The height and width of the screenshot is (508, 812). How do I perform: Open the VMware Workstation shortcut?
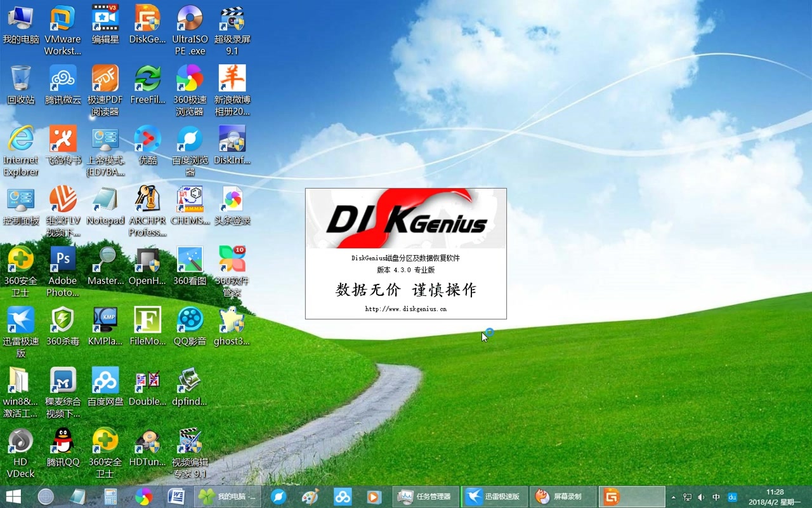63,30
